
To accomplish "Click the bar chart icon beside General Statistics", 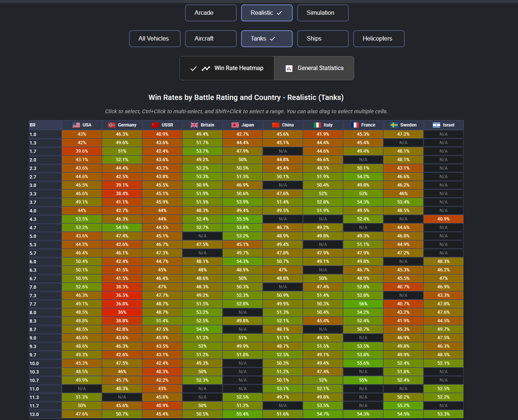I will point(289,68).
